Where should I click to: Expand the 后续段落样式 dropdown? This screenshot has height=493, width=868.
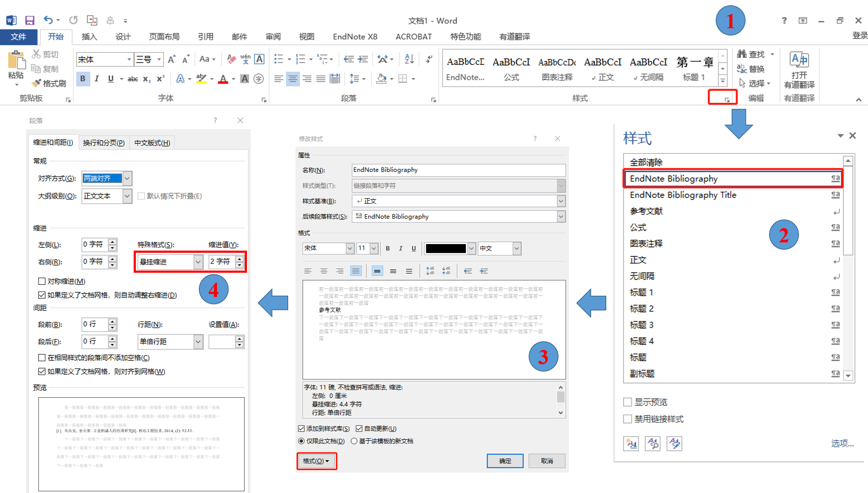coord(561,216)
